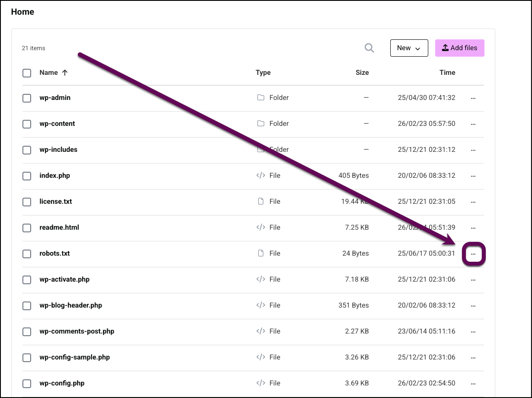Open three-dot menu for license.txt
532x398 pixels.
pos(473,202)
